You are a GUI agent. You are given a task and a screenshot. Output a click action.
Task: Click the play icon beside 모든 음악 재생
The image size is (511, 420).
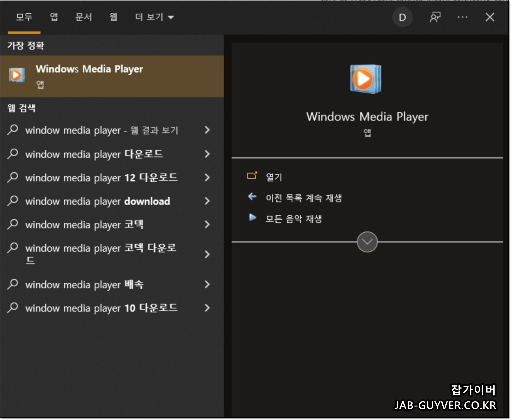[x=252, y=218]
